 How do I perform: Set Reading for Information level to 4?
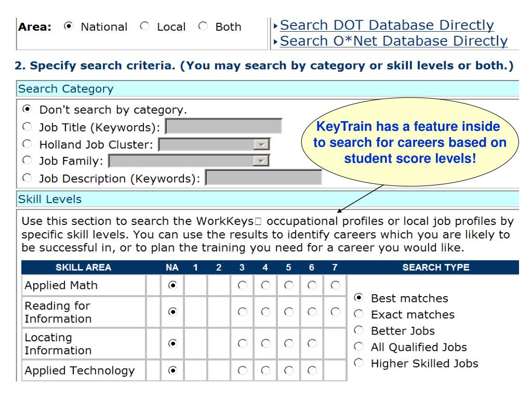[x=265, y=312]
